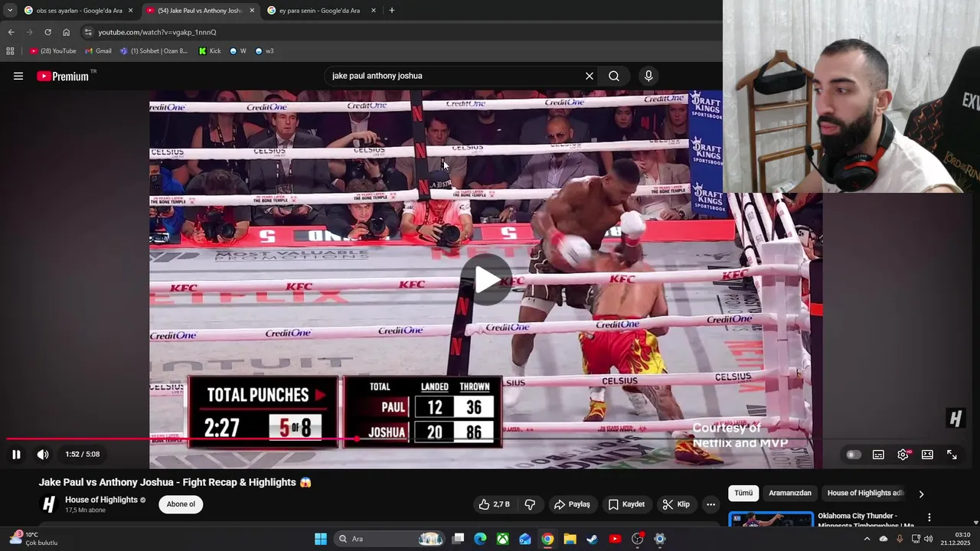The image size is (980, 551).
Task: Focus the address bar URL
Action: click(157, 32)
